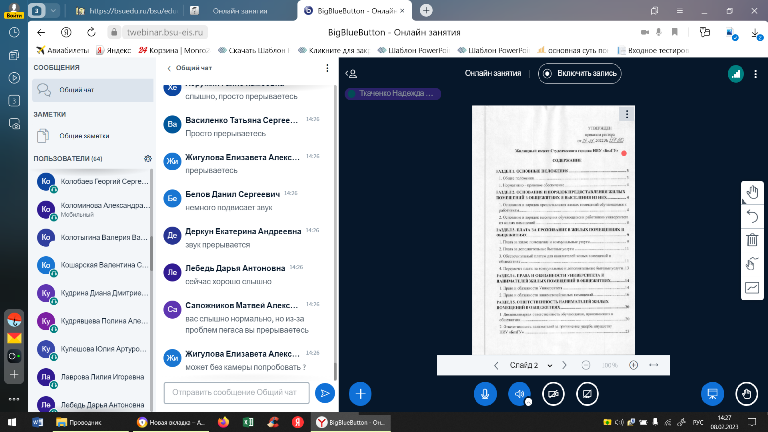Click the connection status icon
This screenshot has width=768, height=432.
point(736,73)
